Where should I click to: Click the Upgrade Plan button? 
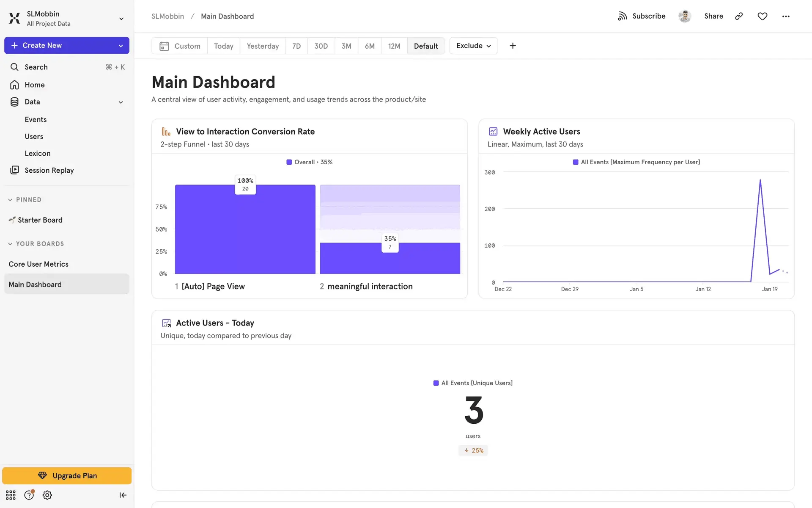point(67,475)
